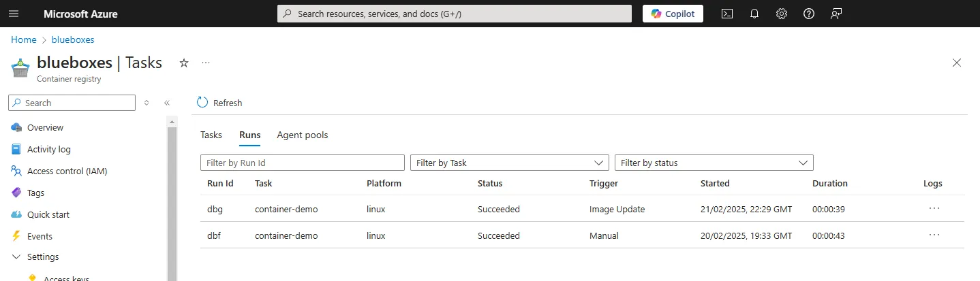This screenshot has height=281, width=980.
Task: Switch to the Tasks tab
Action: coord(211,135)
